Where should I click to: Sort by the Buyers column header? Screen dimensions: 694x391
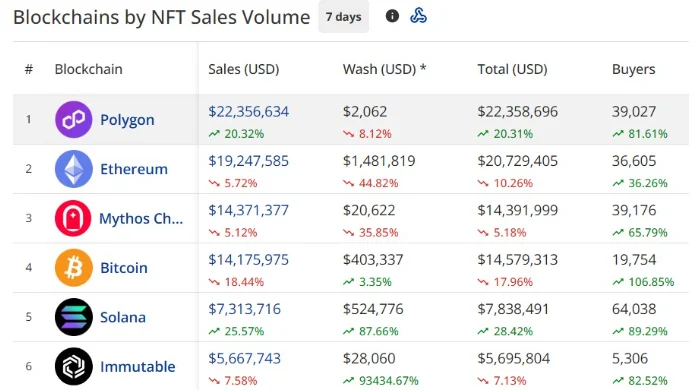(633, 69)
